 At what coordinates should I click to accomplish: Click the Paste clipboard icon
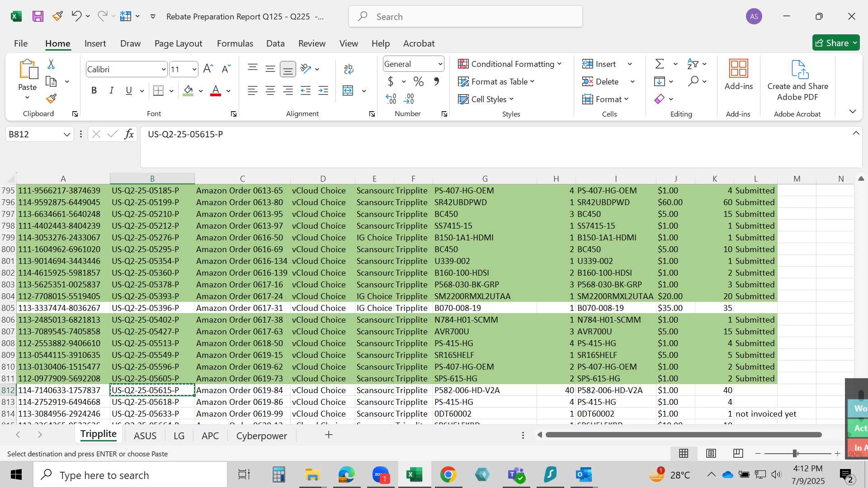[28, 69]
